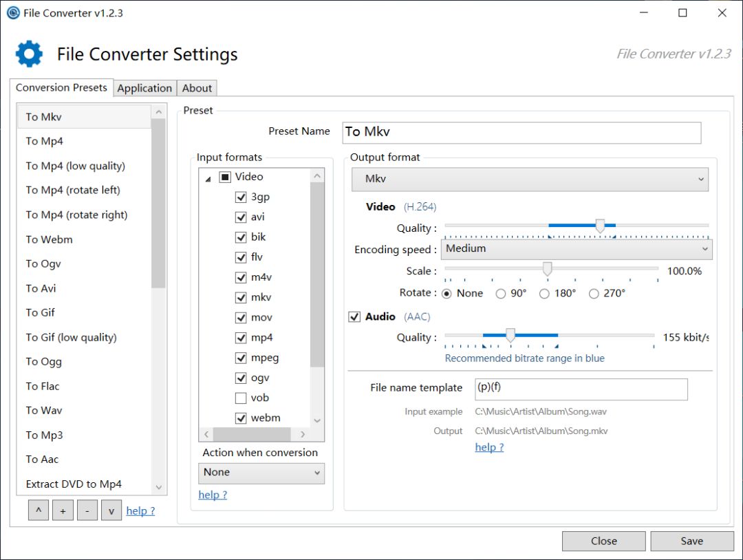
Task: Add a new preset with + button
Action: tap(63, 511)
